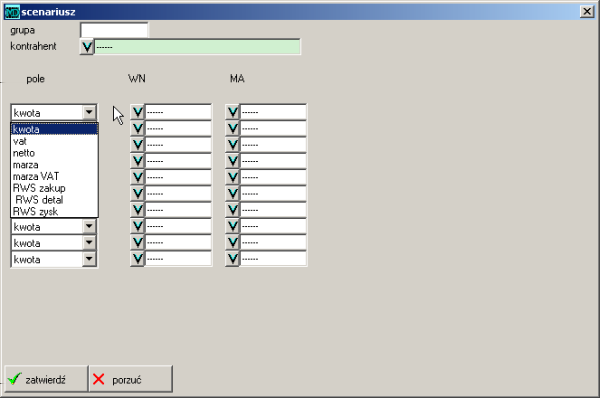Click the pole column header label
Image resolution: width=600 pixels, height=398 pixels.
point(36,79)
